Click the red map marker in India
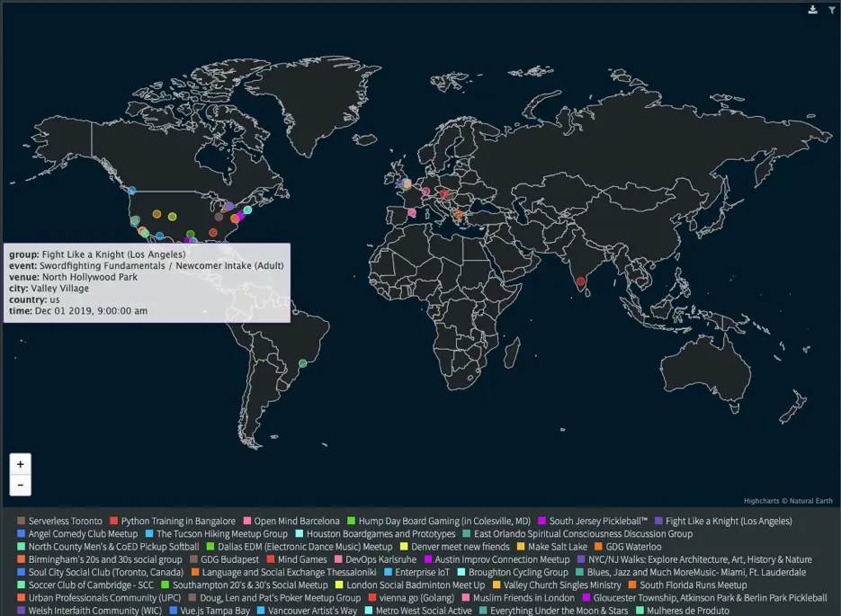Screen dimensions: 841x616 coord(581,281)
